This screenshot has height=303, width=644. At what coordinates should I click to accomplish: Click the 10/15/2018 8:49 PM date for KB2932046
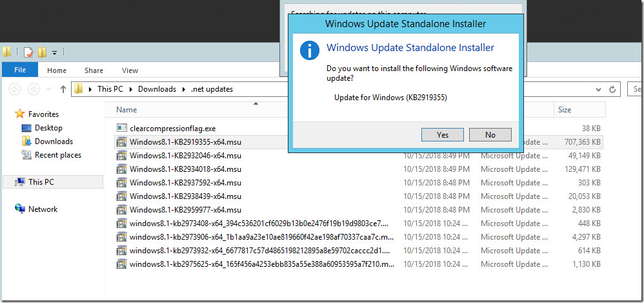[x=437, y=156]
